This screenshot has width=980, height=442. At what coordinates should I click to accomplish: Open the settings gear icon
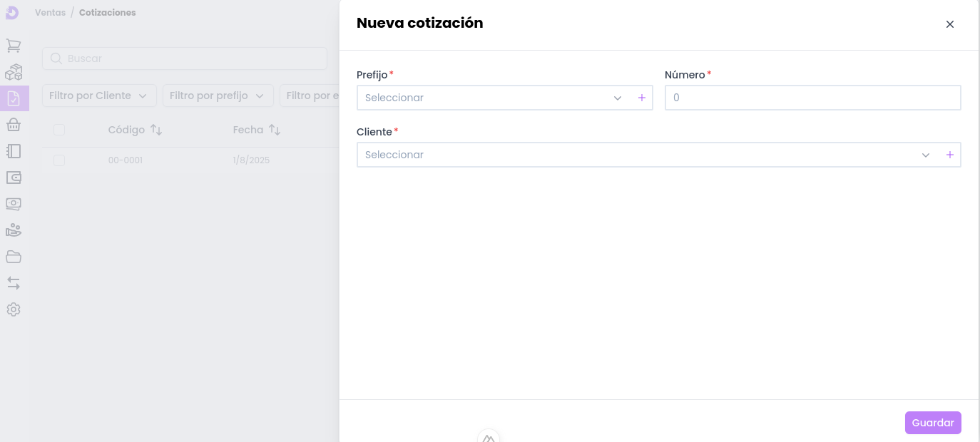pyautogui.click(x=14, y=309)
